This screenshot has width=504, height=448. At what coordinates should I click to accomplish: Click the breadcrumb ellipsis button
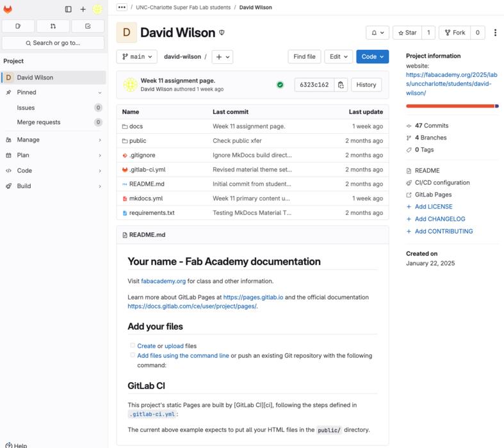(x=122, y=7)
